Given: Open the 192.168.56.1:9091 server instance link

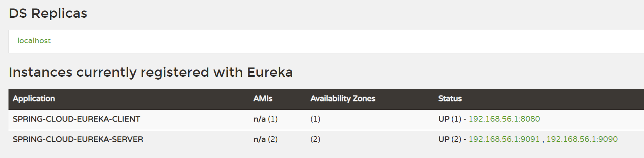Looking at the screenshot, I should (504, 139).
